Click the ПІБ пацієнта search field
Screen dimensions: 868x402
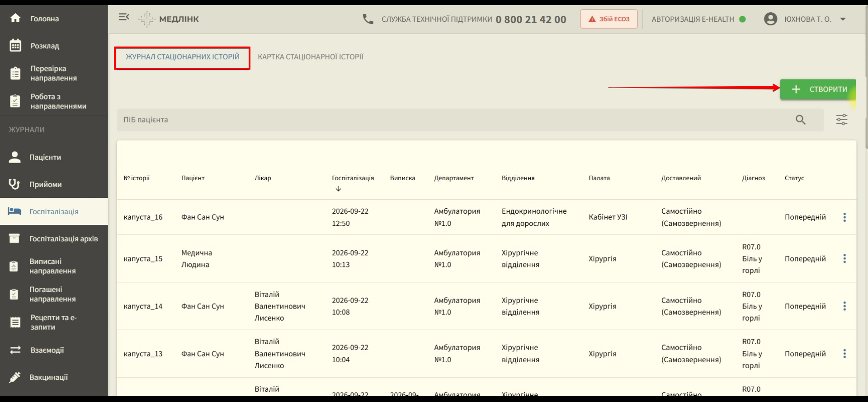pyautogui.click(x=470, y=120)
